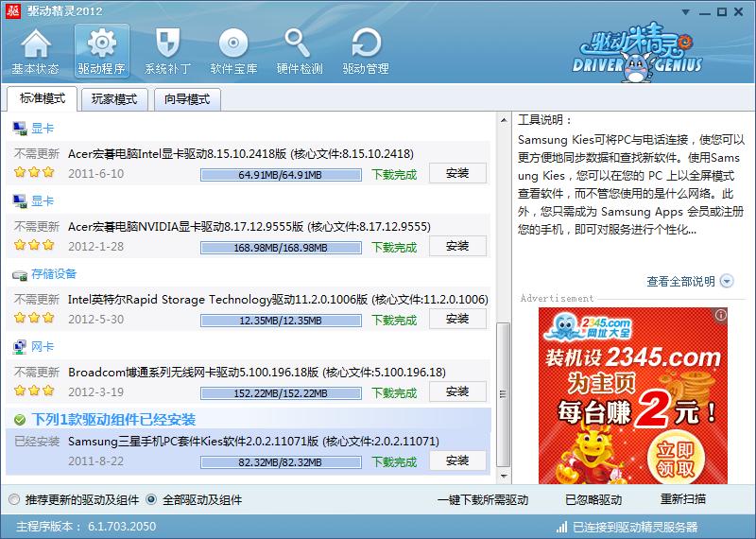756x539 pixels.
Task: Click the 存储设备 category drive icon
Action: [19, 275]
